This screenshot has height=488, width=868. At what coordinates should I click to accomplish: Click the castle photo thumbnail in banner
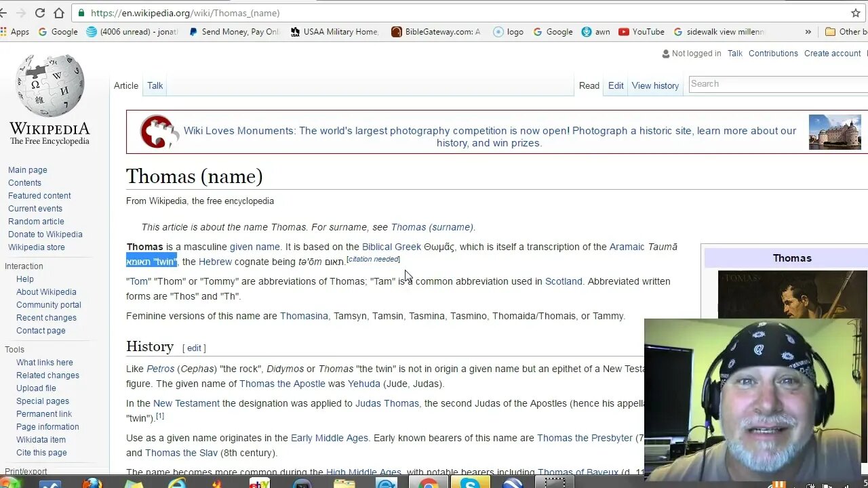[835, 132]
